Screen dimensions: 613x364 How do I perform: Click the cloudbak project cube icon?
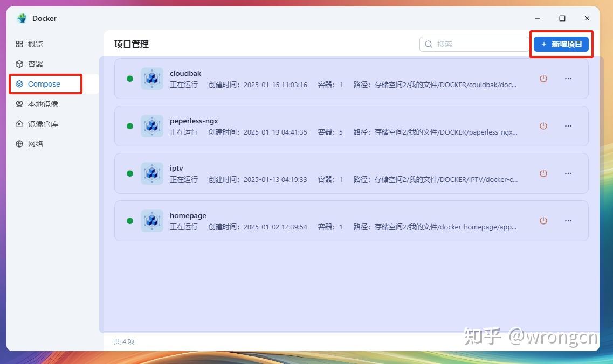(152, 79)
